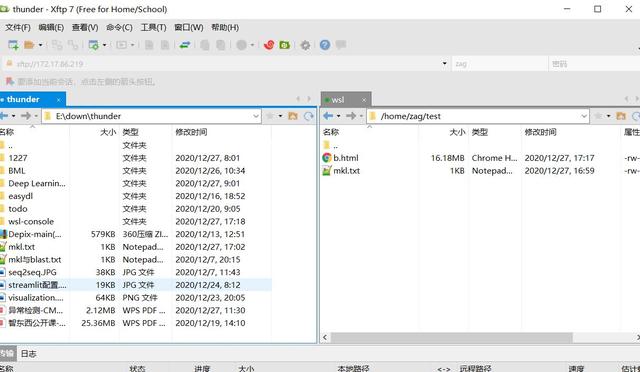Select the BML folder

pos(17,171)
